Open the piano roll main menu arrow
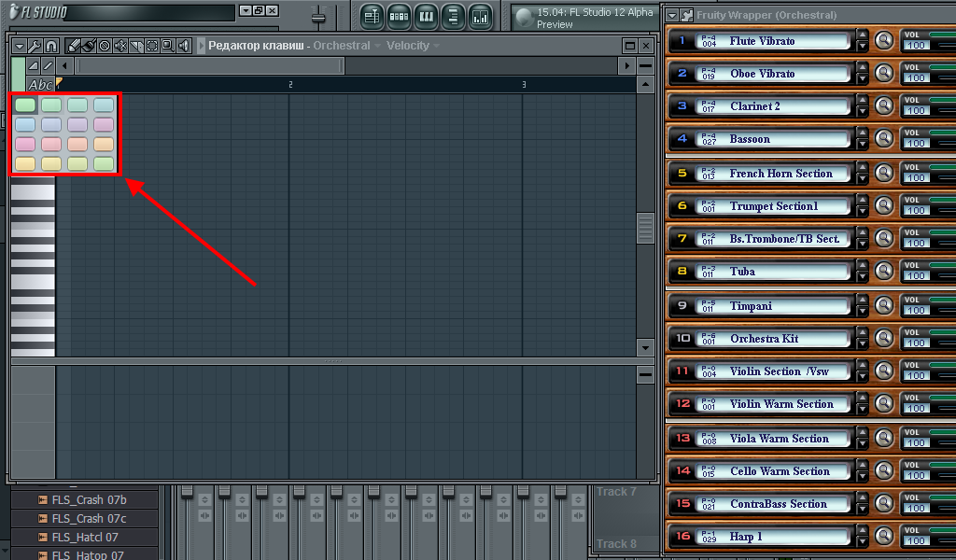Viewport: 956px width, 560px height. [20, 46]
